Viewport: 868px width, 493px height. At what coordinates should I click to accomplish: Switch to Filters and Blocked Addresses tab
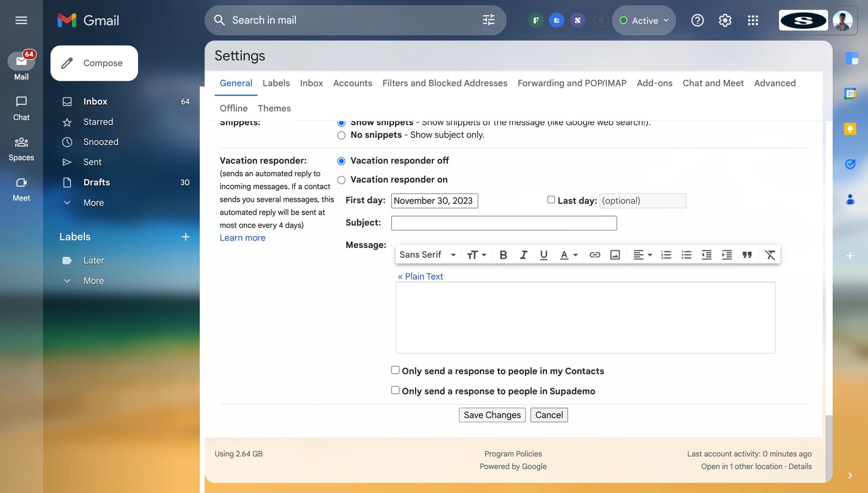[445, 83]
